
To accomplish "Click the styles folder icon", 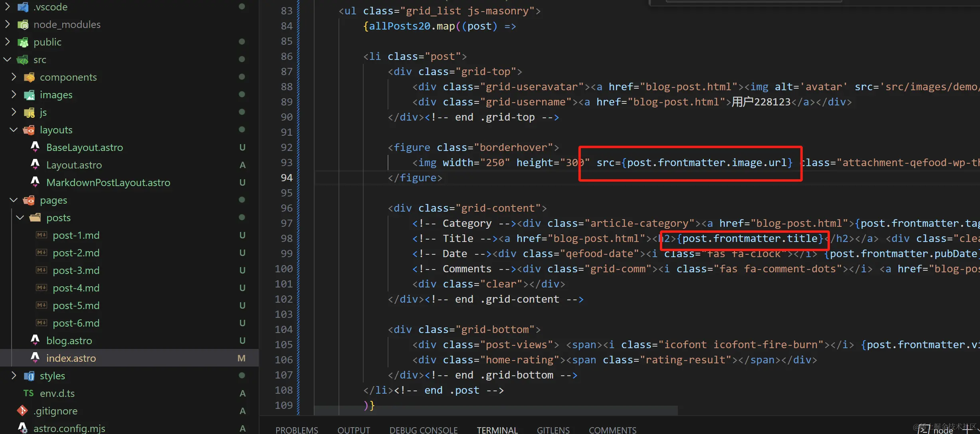I will (x=29, y=376).
